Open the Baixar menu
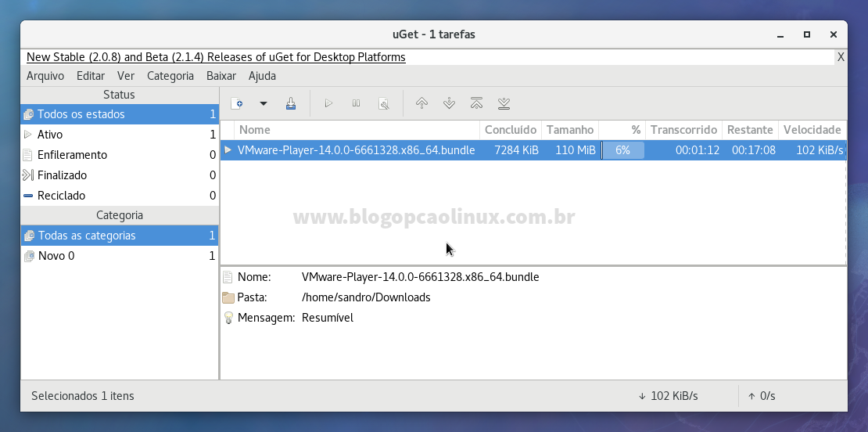This screenshot has height=432, width=868. (x=221, y=76)
